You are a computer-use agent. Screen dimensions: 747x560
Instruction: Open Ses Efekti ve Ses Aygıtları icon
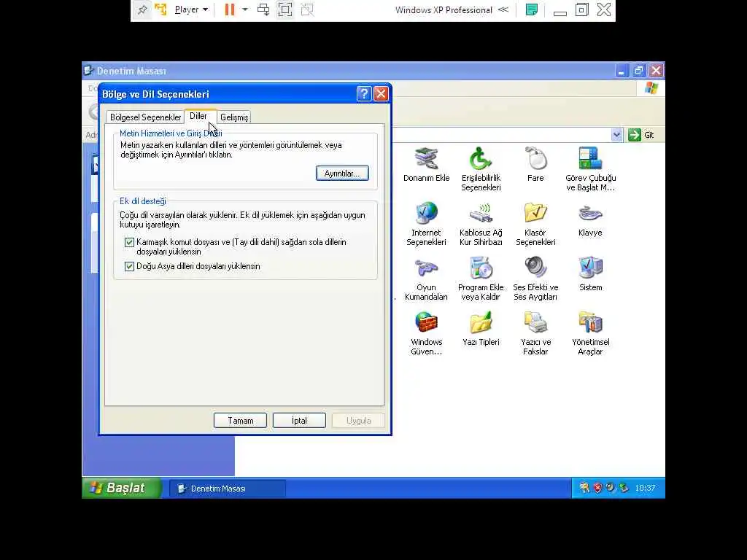535,279
